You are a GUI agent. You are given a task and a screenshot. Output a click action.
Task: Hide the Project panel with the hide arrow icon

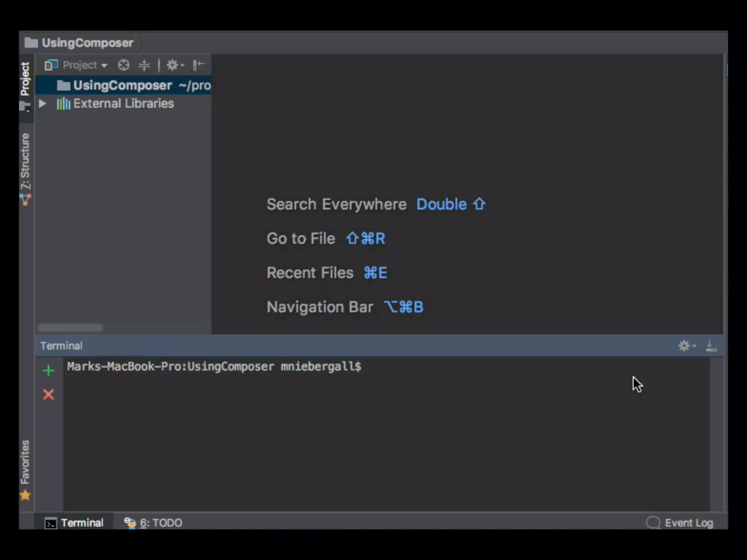(199, 65)
